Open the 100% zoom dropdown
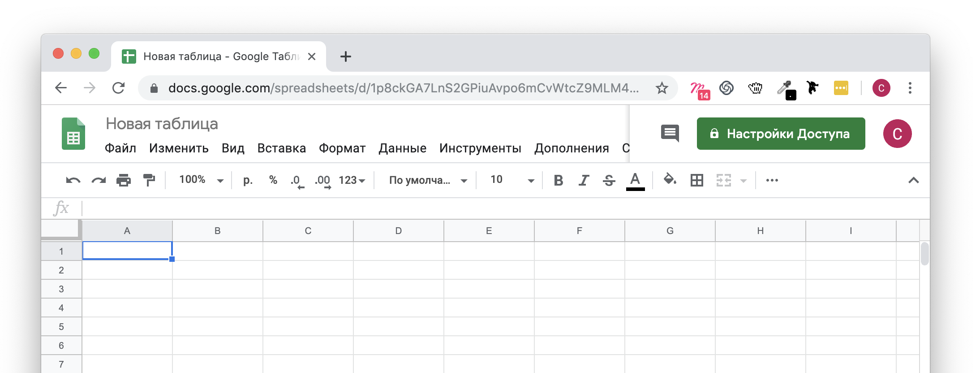 coord(201,180)
